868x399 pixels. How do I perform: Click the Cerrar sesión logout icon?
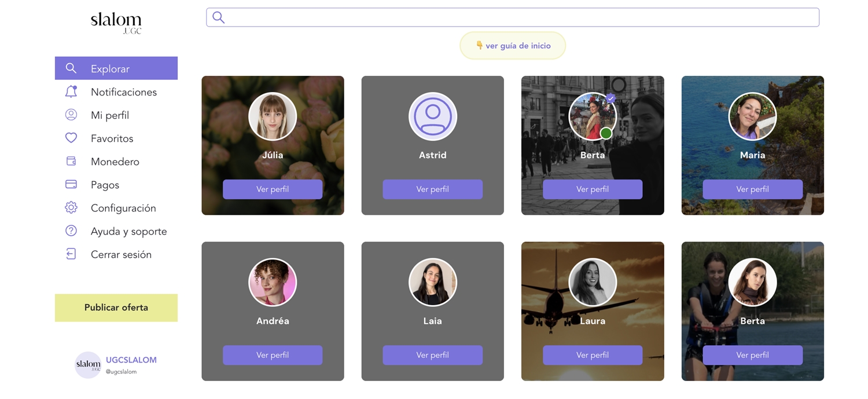pos(71,254)
